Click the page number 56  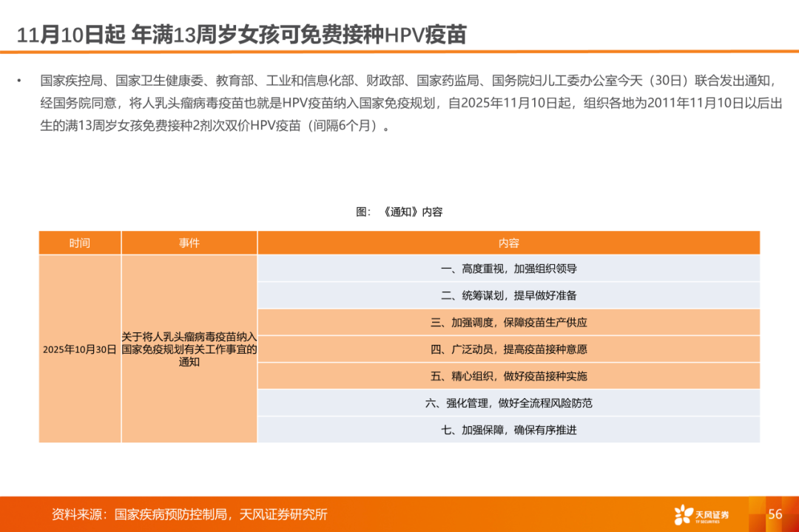point(775,514)
